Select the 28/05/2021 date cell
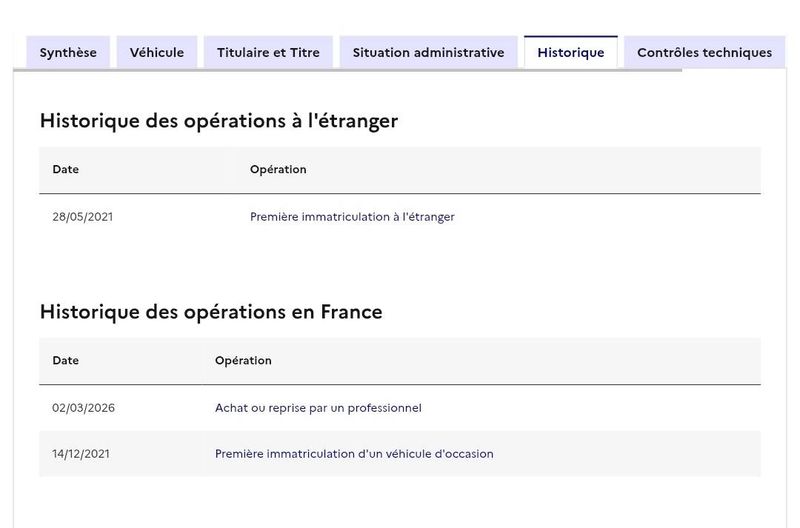This screenshot has width=800, height=528. coord(83,217)
